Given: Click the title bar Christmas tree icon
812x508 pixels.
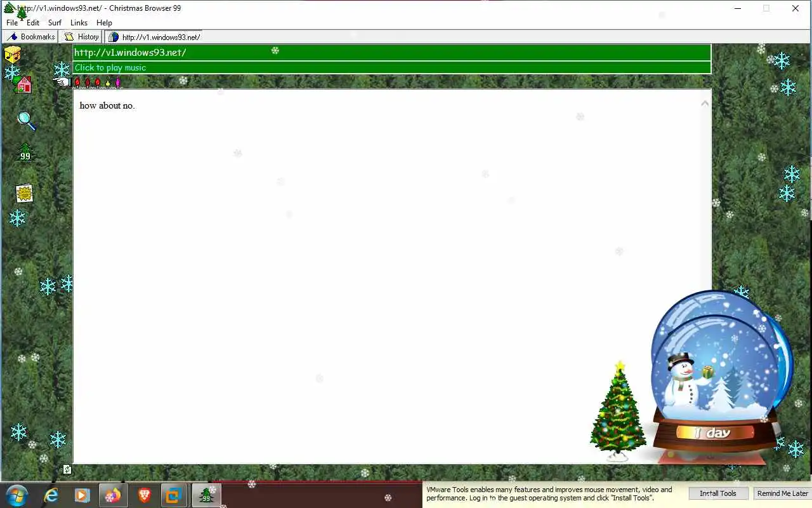Looking at the screenshot, I should 9,8.
